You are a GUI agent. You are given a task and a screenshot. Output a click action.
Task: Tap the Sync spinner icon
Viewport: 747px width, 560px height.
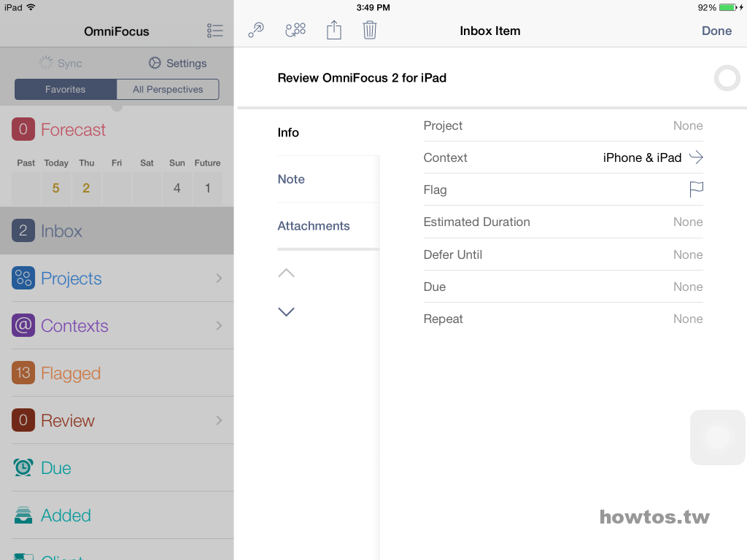46,63
